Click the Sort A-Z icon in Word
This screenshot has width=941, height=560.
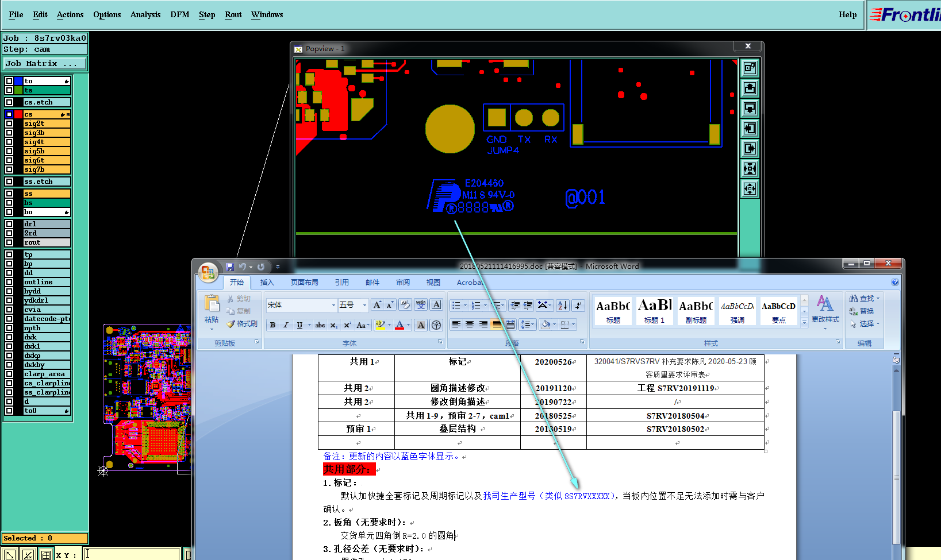click(x=563, y=305)
